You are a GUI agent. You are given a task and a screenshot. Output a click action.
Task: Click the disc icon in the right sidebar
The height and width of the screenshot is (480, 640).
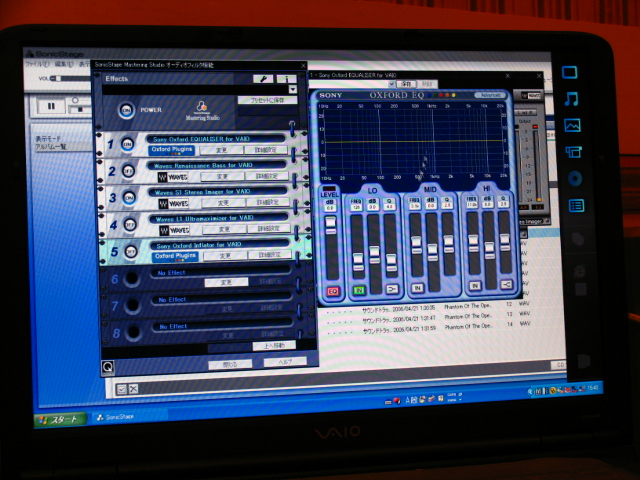pyautogui.click(x=575, y=178)
